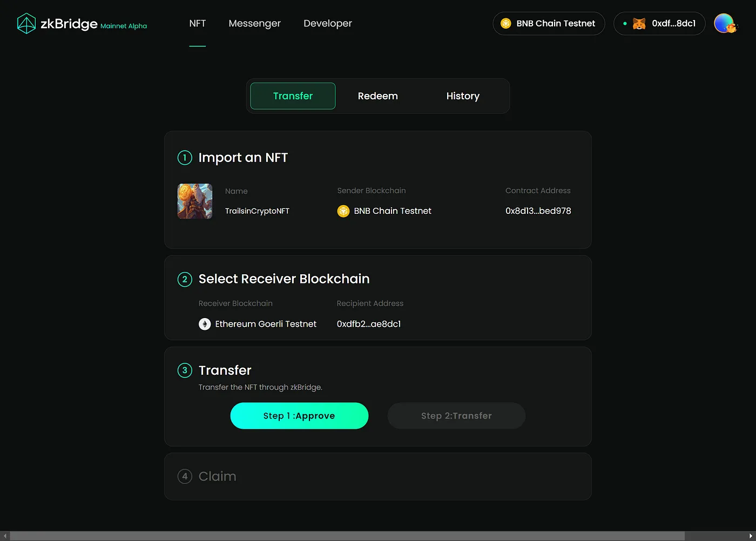The image size is (756, 541).
Task: Click the recipient address 0xdfb2...ae8dc1
Action: click(369, 324)
